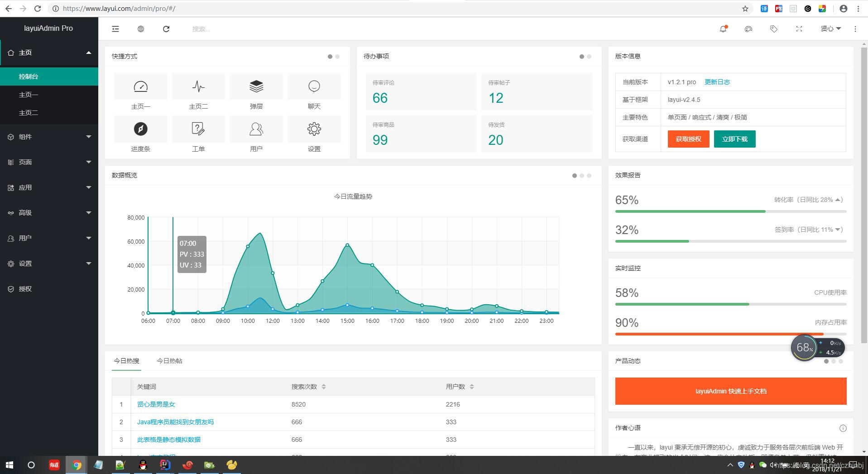Select third carousel dot in 数据概览
The width and height of the screenshot is (868, 474).
pos(589,176)
